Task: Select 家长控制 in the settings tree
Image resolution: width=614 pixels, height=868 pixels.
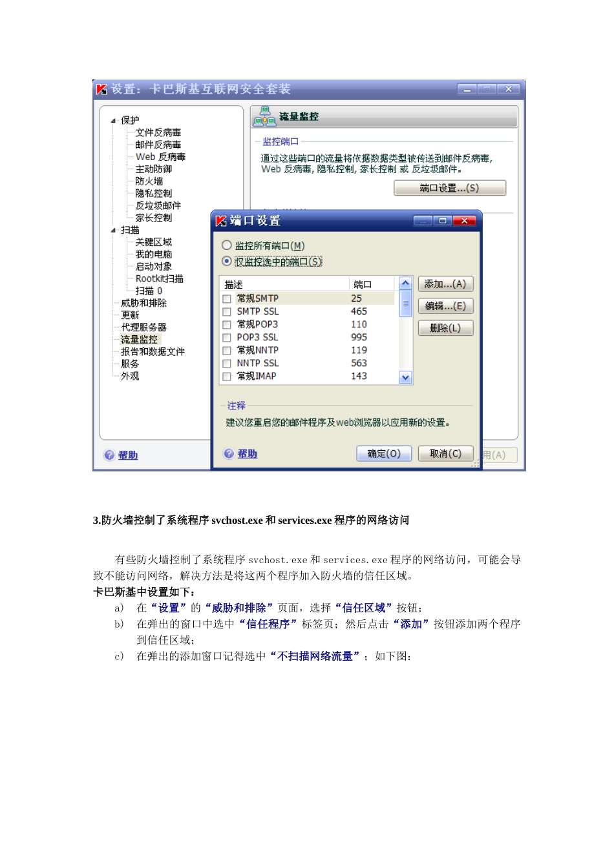Action: click(154, 218)
